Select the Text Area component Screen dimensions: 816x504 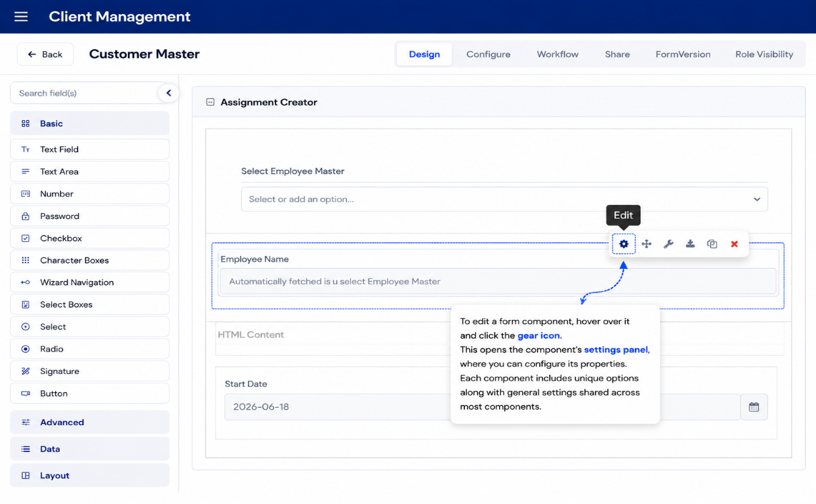90,172
